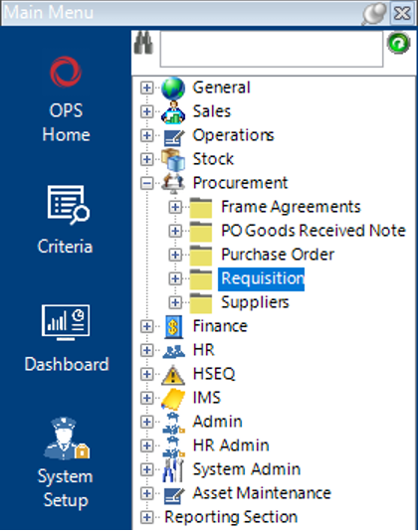Select the Stock tree label
419x532 pixels.
(x=213, y=159)
